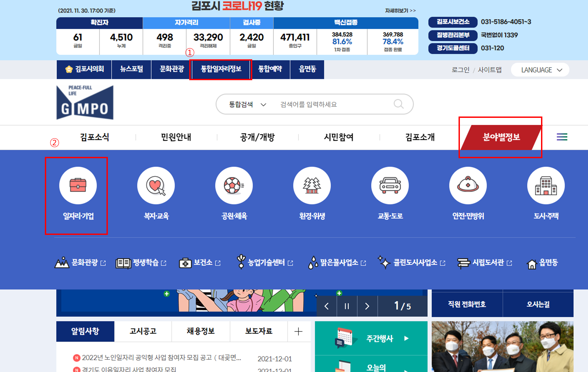Switch to the 채용정보 tab
The width and height of the screenshot is (588, 372).
click(201, 331)
